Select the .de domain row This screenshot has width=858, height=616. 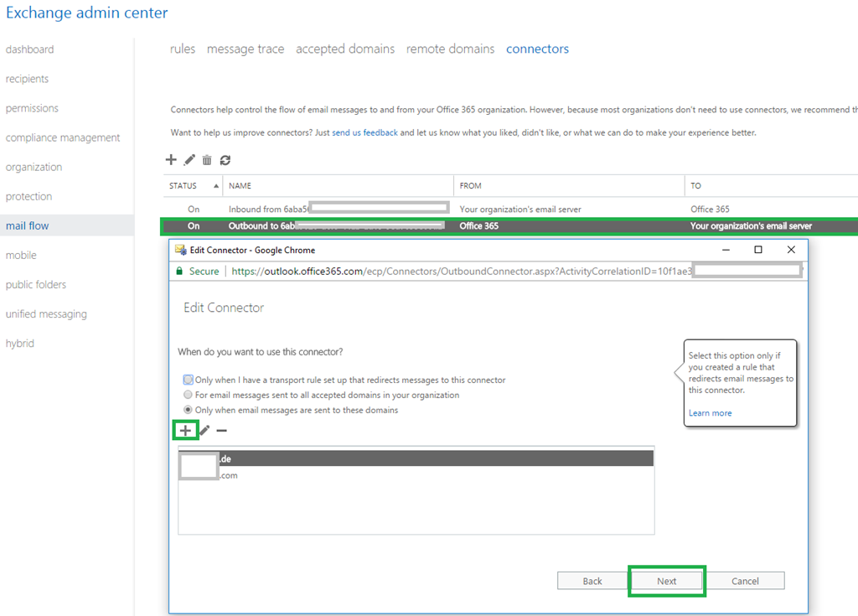pyautogui.click(x=416, y=458)
